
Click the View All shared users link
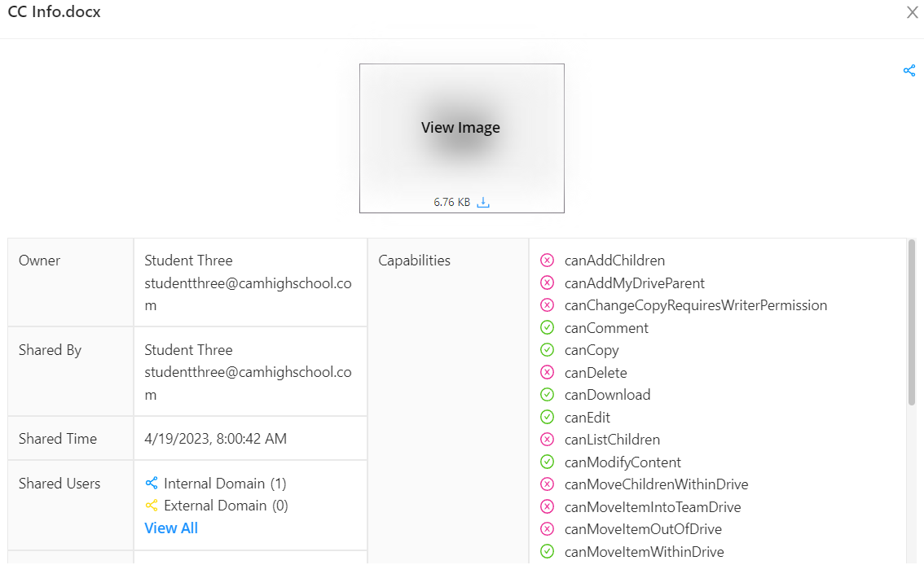pos(171,528)
